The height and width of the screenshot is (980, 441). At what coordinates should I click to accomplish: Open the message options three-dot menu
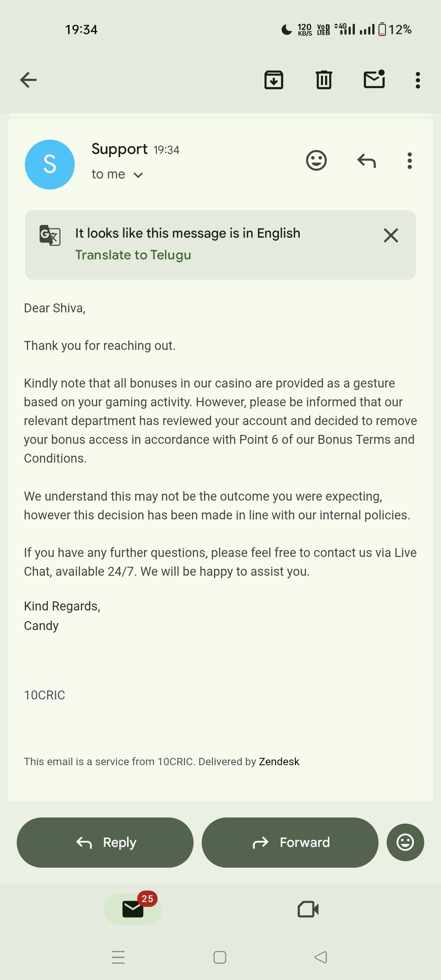click(x=410, y=160)
